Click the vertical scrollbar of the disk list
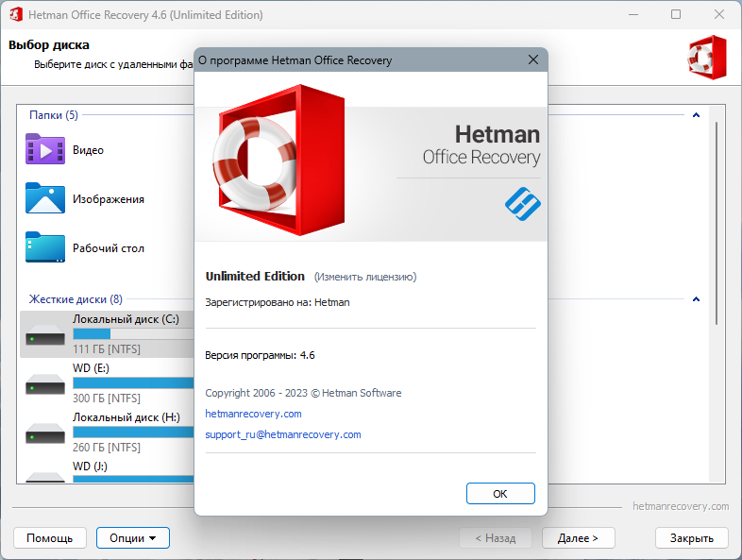This screenshot has height=560, width=742. 717,224
